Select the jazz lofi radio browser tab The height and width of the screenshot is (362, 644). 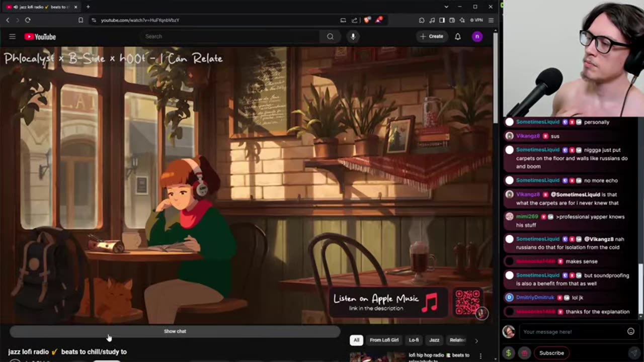[43, 7]
